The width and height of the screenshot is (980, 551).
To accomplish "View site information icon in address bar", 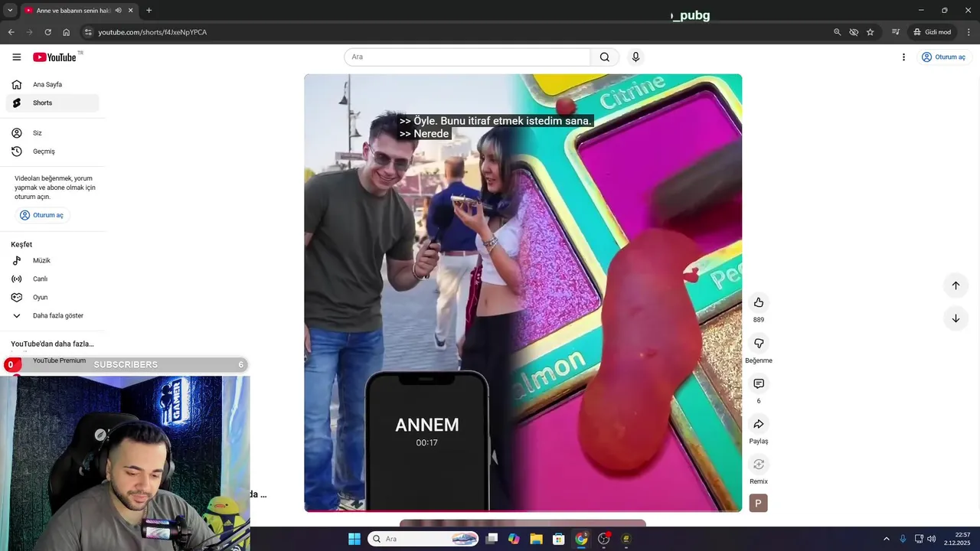I will [88, 32].
